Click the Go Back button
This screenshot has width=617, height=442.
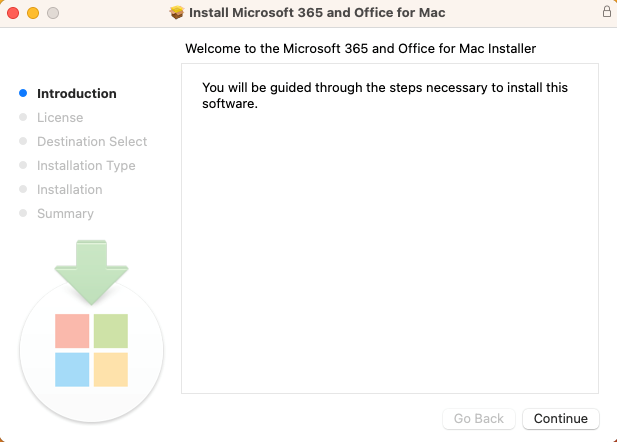tap(479, 418)
